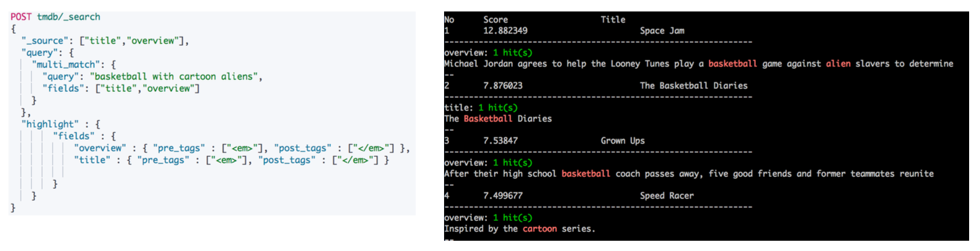Screen dimensions: 980x251
Task: Click the "basketball with cartoon aliens" query string
Action: pos(175,77)
